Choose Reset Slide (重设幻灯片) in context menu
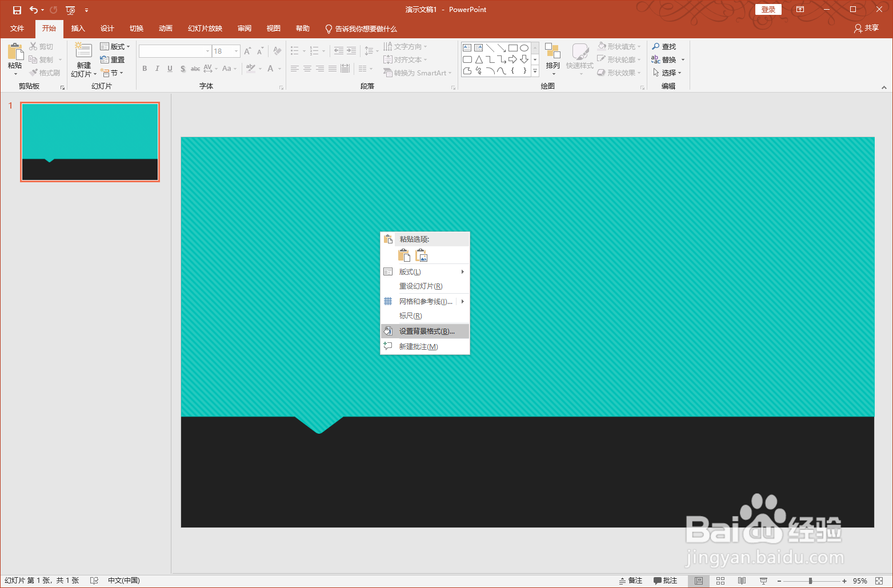The image size is (893, 588). [x=425, y=286]
